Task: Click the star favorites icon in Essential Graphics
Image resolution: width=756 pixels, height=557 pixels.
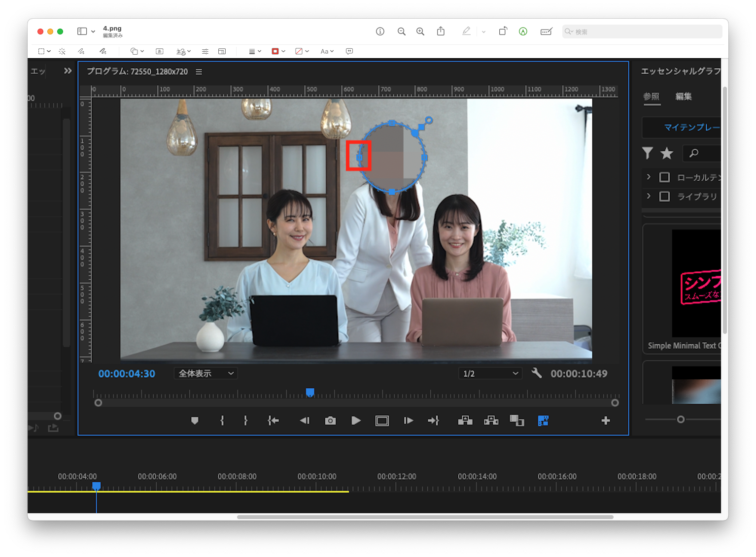Action: [x=666, y=153]
